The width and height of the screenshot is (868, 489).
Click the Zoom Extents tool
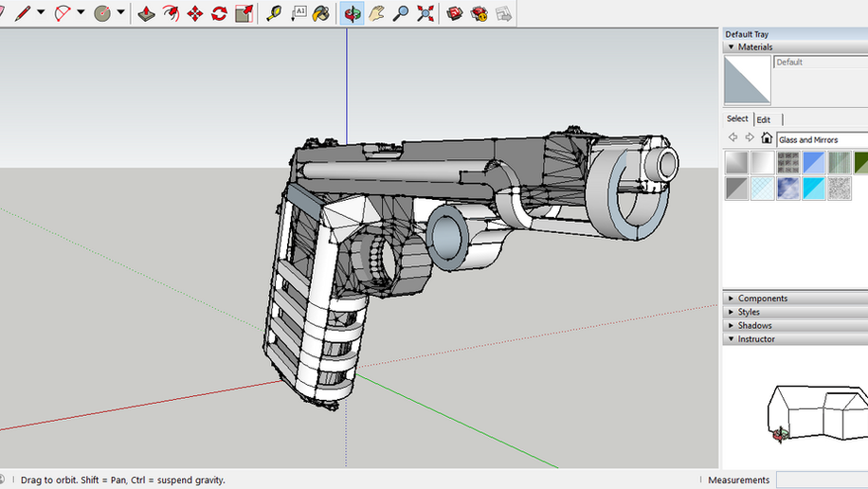(x=426, y=13)
